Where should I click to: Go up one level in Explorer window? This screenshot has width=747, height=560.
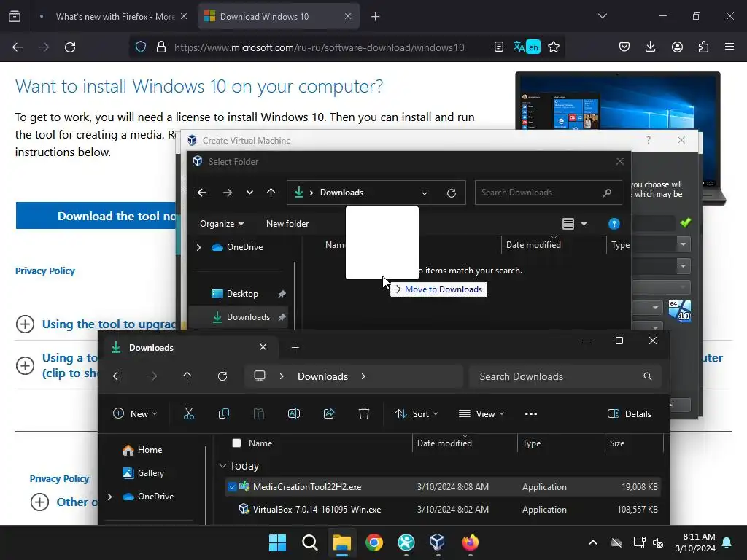click(x=187, y=376)
